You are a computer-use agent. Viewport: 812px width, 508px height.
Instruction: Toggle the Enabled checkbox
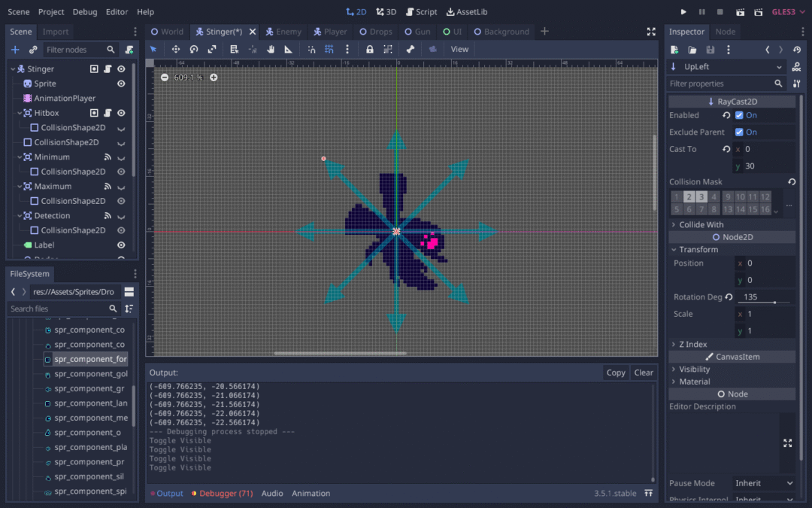[739, 116]
